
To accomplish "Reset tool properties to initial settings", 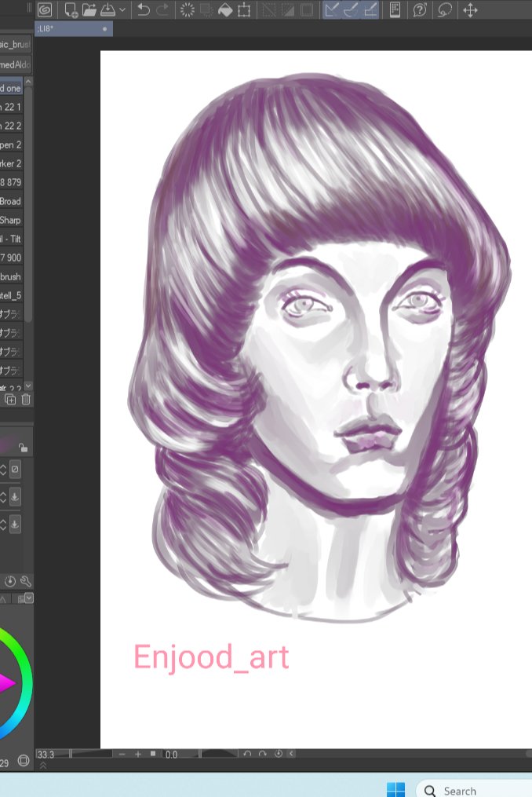I will 9,581.
